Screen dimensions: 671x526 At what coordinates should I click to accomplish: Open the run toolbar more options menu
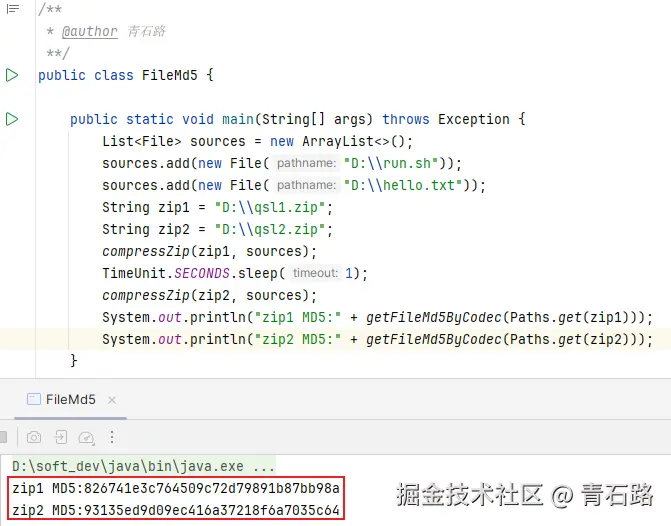click(x=112, y=437)
